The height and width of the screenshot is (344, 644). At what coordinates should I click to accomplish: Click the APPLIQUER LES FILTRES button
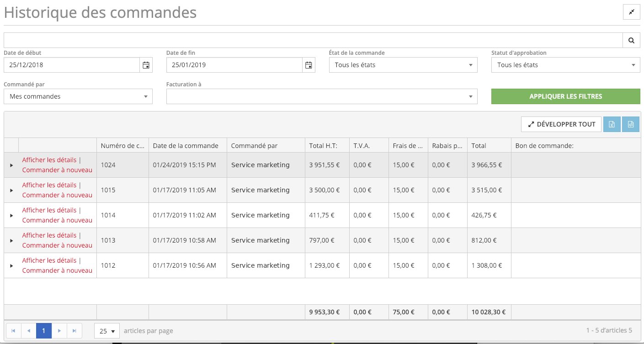click(x=566, y=96)
